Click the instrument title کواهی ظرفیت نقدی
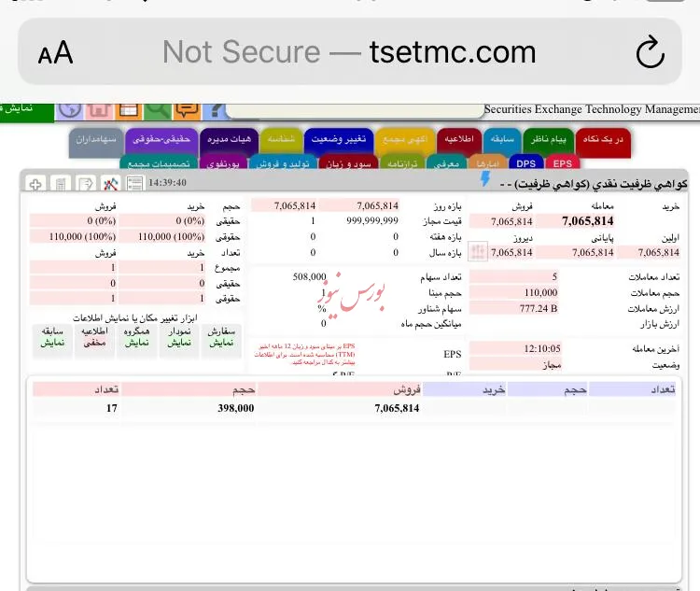Screen dimensions: 700x591 (594, 184)
